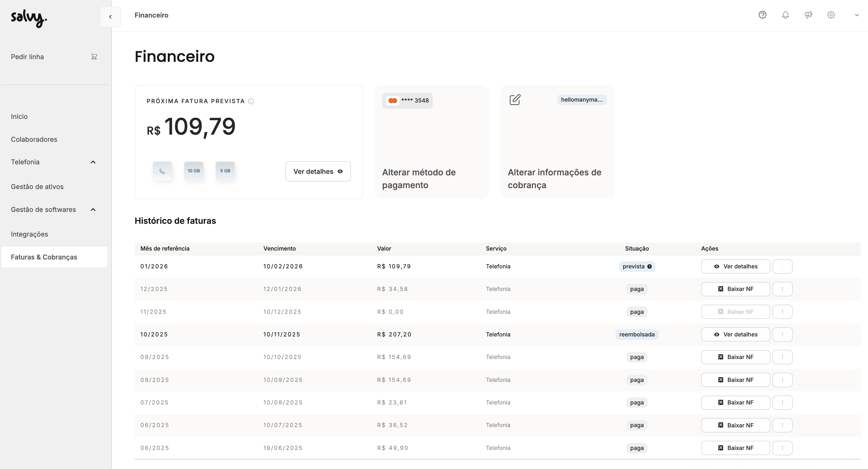Click the Alterar método de pagamento card
Viewport: 868px width, 469px height.
(x=431, y=142)
